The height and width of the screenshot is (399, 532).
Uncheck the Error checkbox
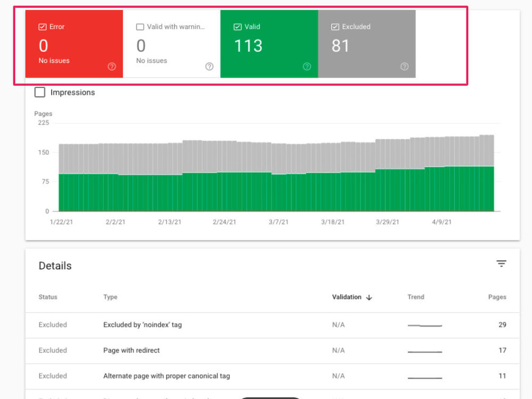tap(43, 27)
